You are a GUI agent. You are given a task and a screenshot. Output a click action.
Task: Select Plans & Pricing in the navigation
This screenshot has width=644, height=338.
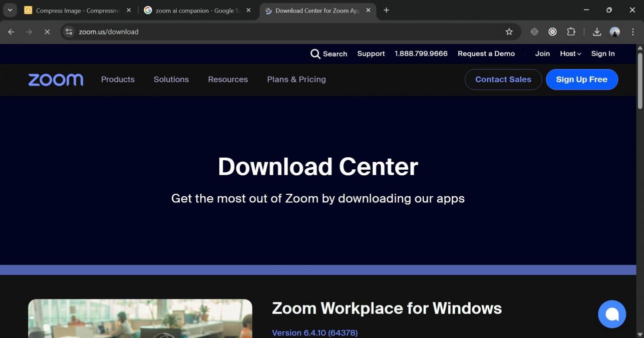296,79
